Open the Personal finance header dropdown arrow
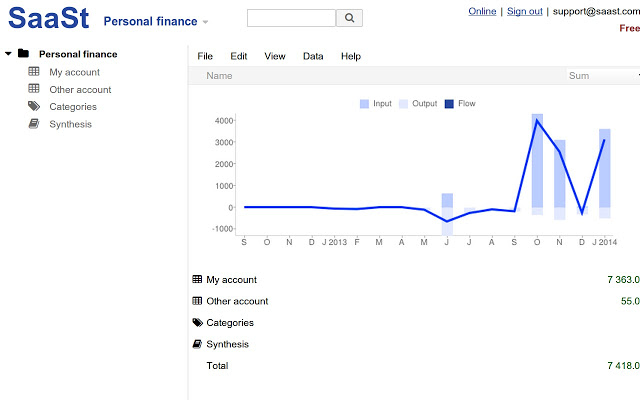 pos(205,22)
